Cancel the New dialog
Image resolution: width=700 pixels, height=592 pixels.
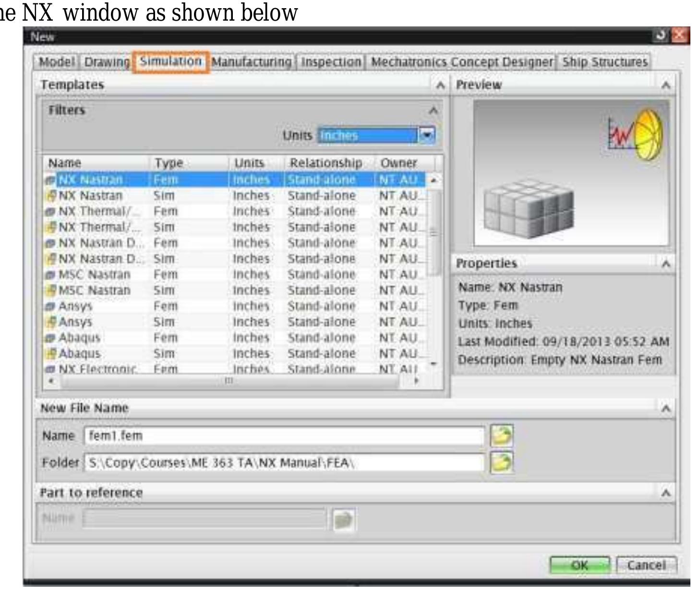pyautogui.click(x=646, y=565)
